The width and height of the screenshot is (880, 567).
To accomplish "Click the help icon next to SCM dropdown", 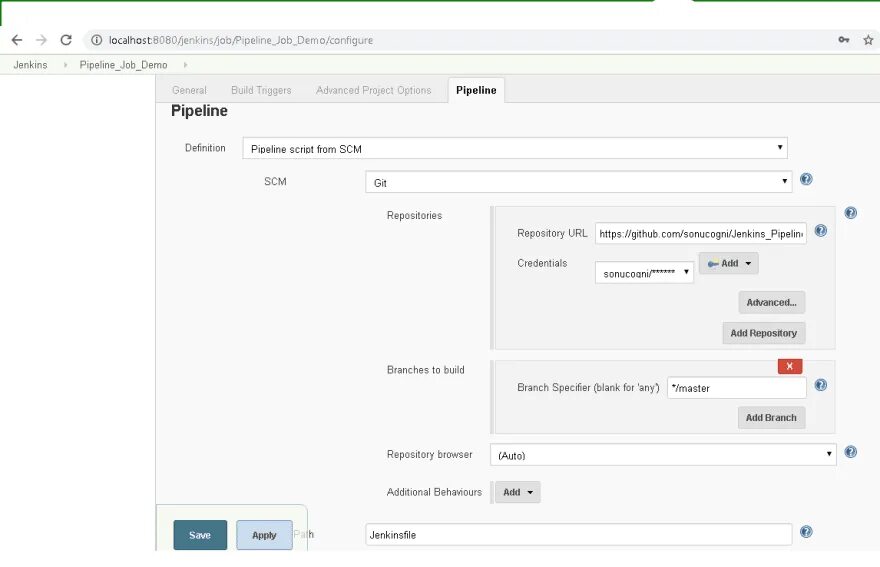I will click(806, 180).
